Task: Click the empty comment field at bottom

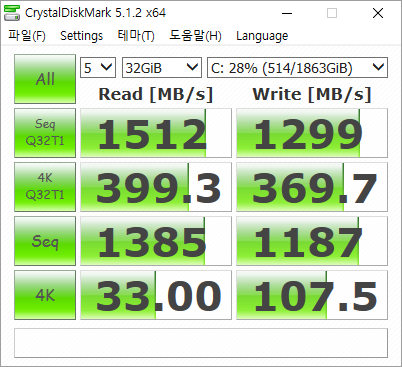Action: point(201,343)
